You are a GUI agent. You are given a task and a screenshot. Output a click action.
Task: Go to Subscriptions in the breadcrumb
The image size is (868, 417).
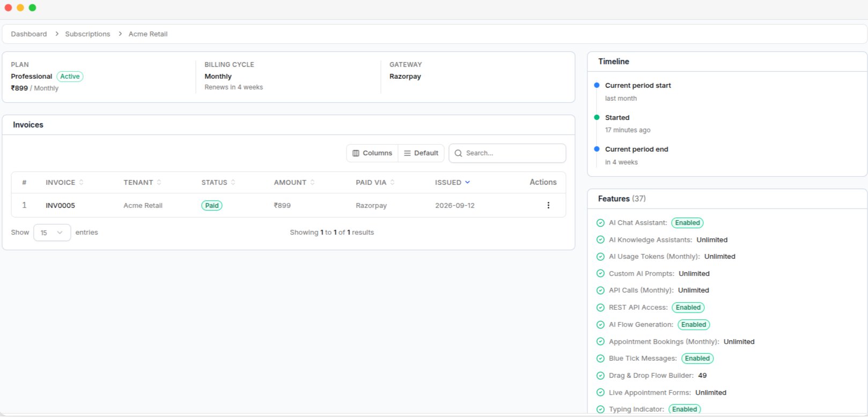coord(87,34)
